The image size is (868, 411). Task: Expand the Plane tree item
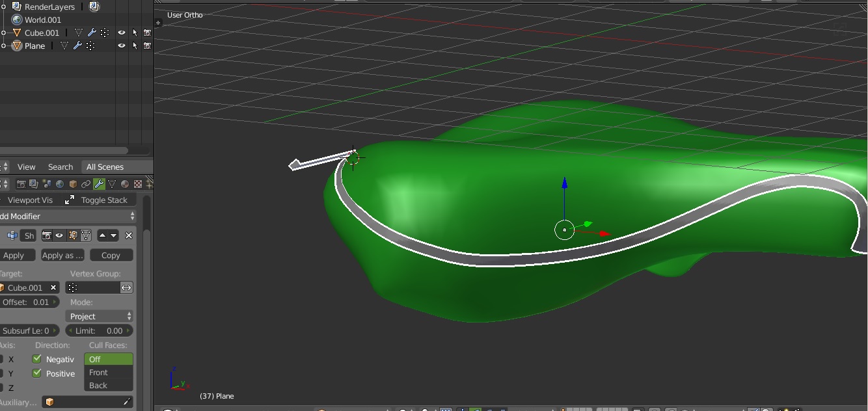pos(3,46)
